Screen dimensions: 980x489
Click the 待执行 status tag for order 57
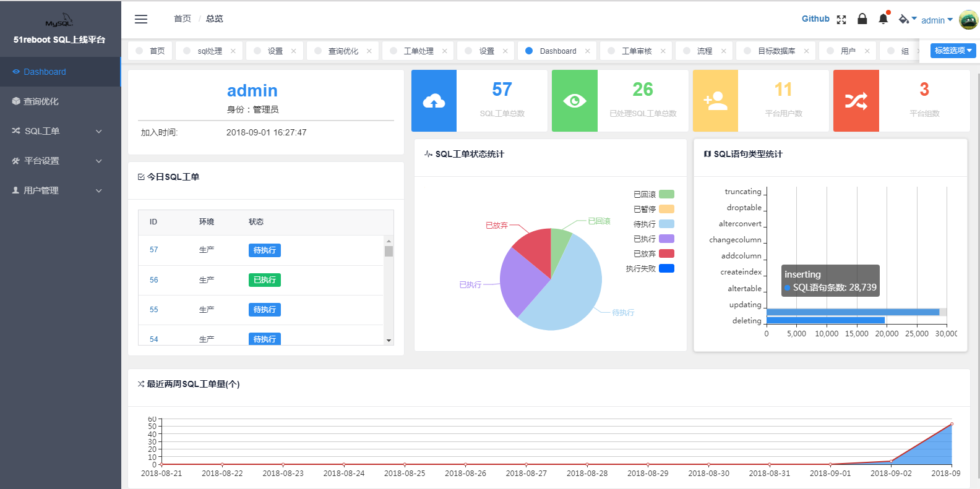pyautogui.click(x=265, y=250)
